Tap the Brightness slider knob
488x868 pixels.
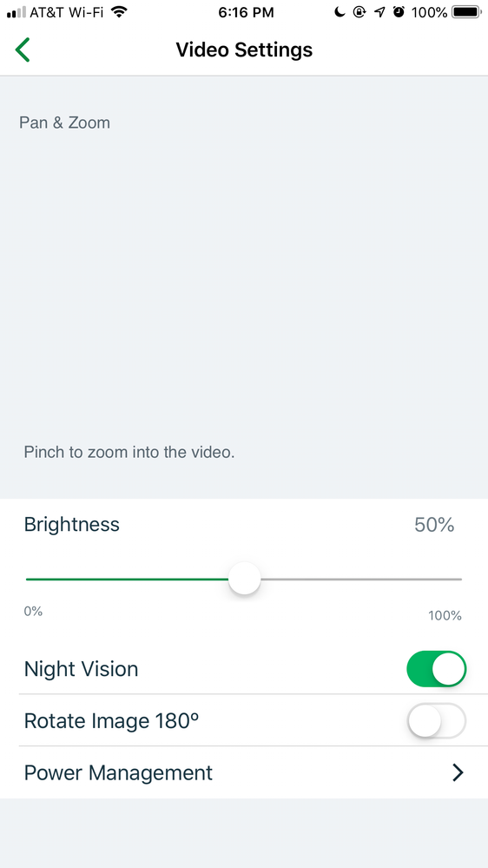click(x=245, y=579)
